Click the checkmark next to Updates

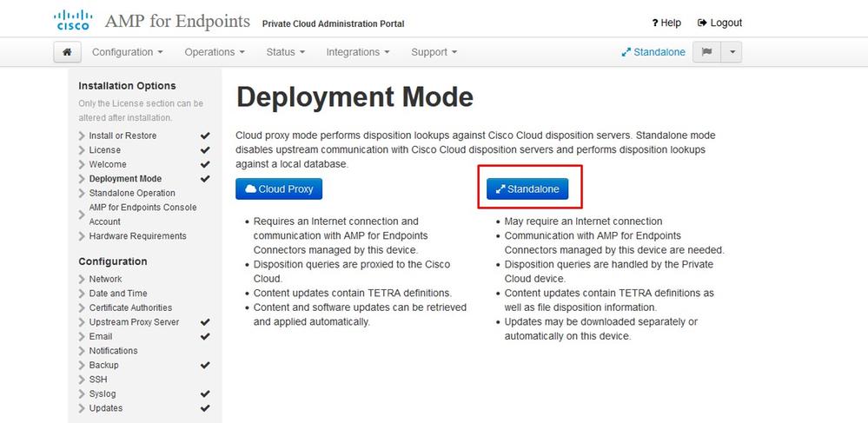(205, 408)
